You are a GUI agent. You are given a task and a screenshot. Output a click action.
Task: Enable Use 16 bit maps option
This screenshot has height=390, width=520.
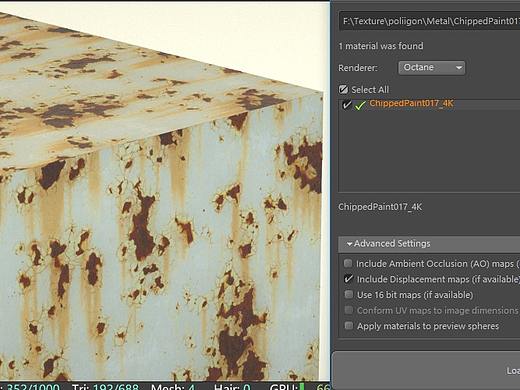[349, 294]
